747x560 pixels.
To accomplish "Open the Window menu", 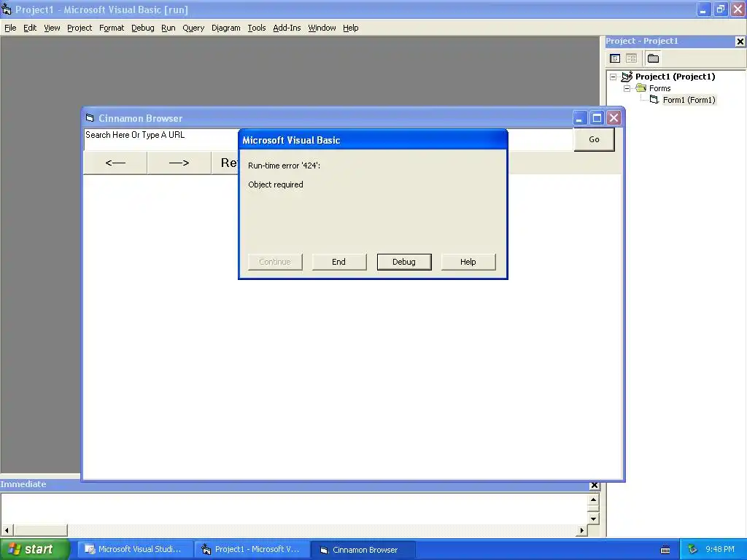I will click(322, 28).
